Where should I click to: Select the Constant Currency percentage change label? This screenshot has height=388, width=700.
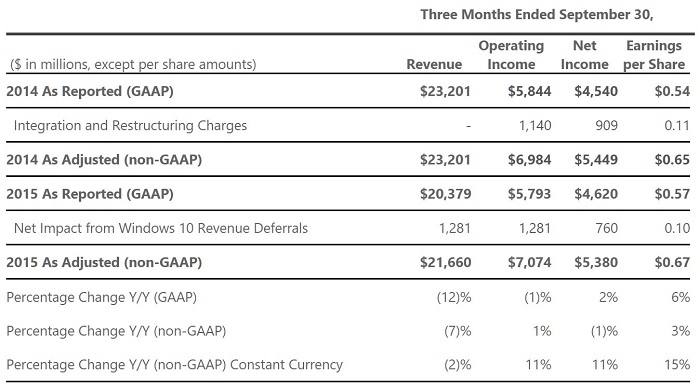pos(175,365)
